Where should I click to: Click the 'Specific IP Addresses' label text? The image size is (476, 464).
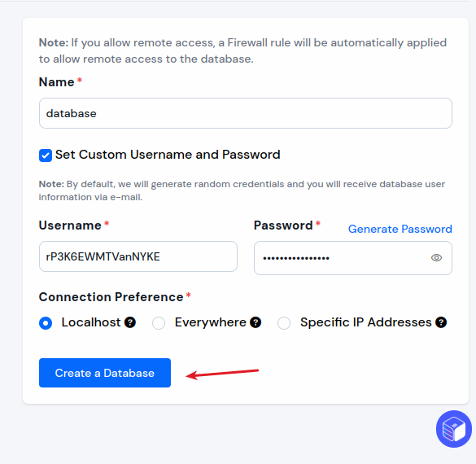pyautogui.click(x=366, y=322)
